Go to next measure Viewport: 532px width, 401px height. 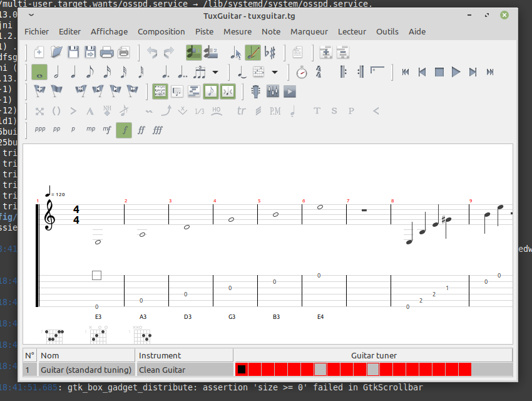(x=473, y=72)
